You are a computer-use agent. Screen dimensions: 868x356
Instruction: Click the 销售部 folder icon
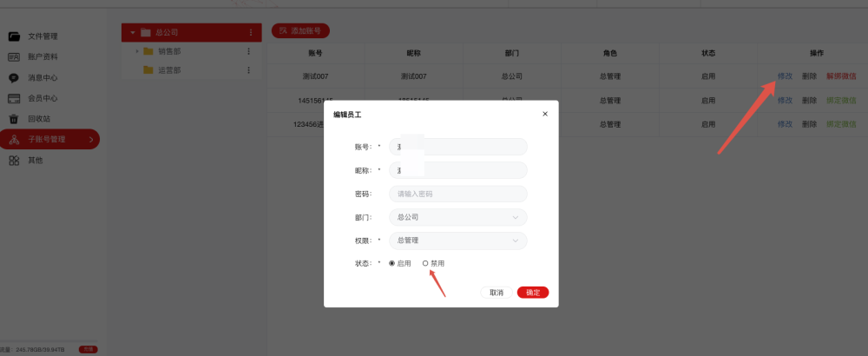(148, 51)
